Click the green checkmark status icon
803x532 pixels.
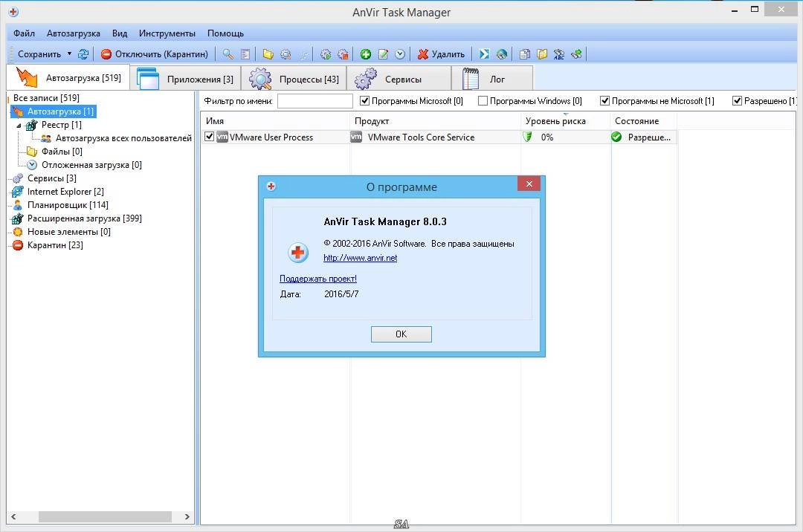click(616, 137)
